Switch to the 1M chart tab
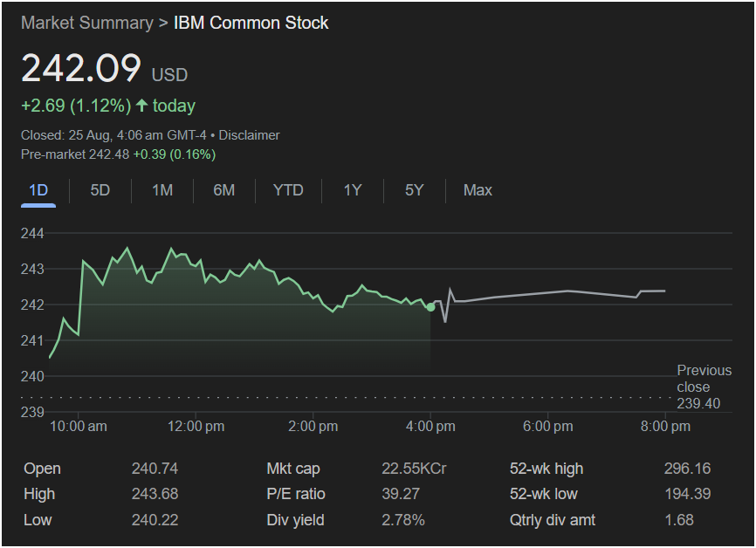 coord(162,190)
